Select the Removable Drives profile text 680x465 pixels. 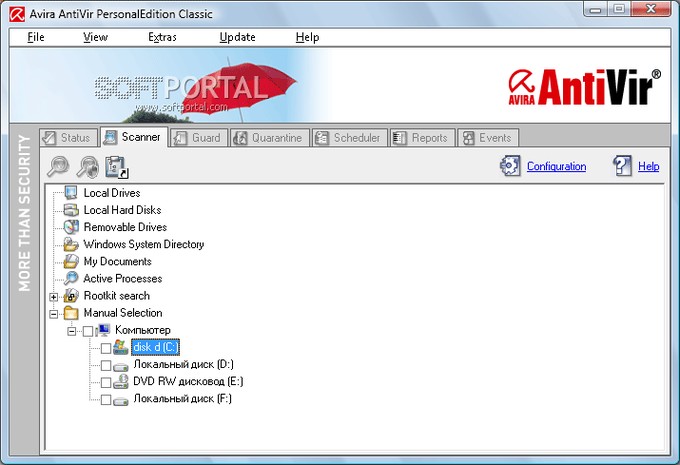(x=125, y=227)
